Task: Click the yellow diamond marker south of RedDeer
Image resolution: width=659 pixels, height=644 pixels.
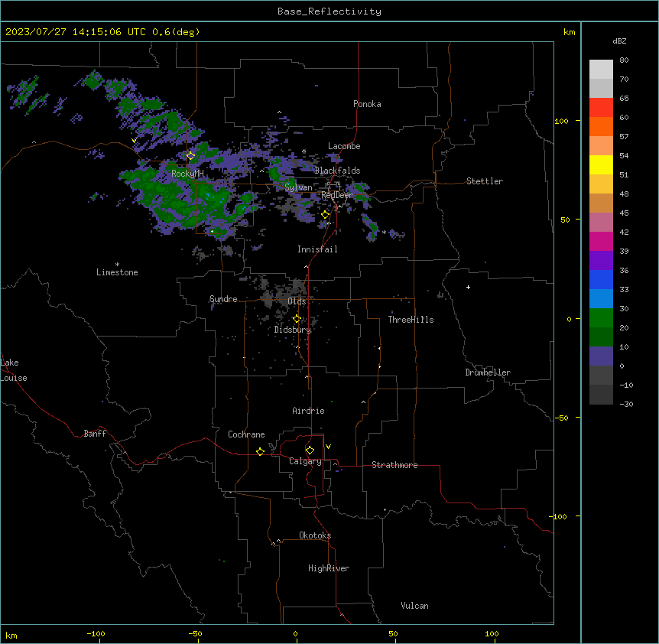Action: click(x=326, y=215)
